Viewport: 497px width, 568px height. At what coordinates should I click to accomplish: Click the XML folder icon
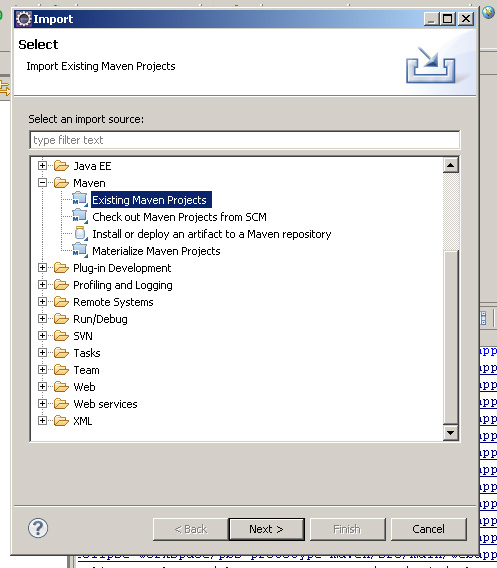point(61,421)
